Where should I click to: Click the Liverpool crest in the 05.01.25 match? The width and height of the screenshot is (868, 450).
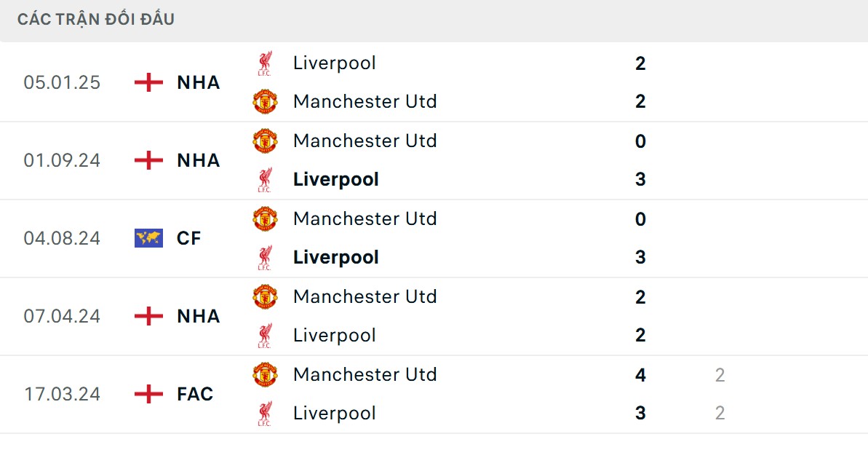(x=265, y=63)
